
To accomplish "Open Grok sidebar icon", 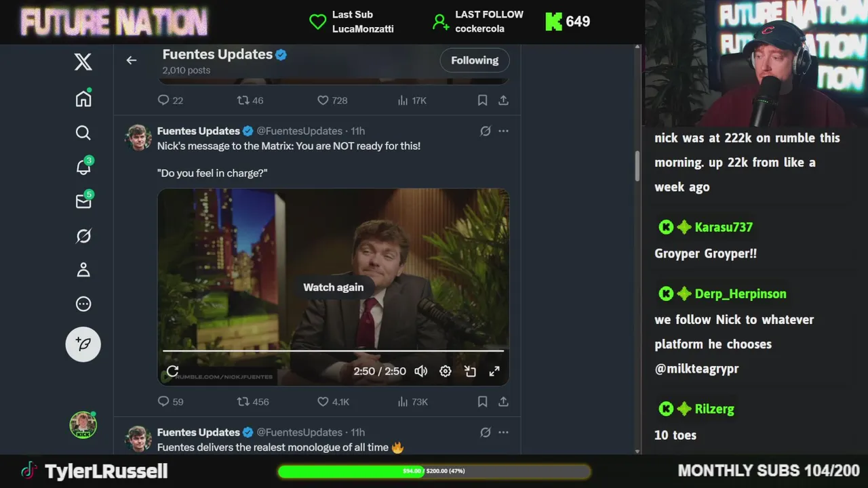I will coord(83,236).
